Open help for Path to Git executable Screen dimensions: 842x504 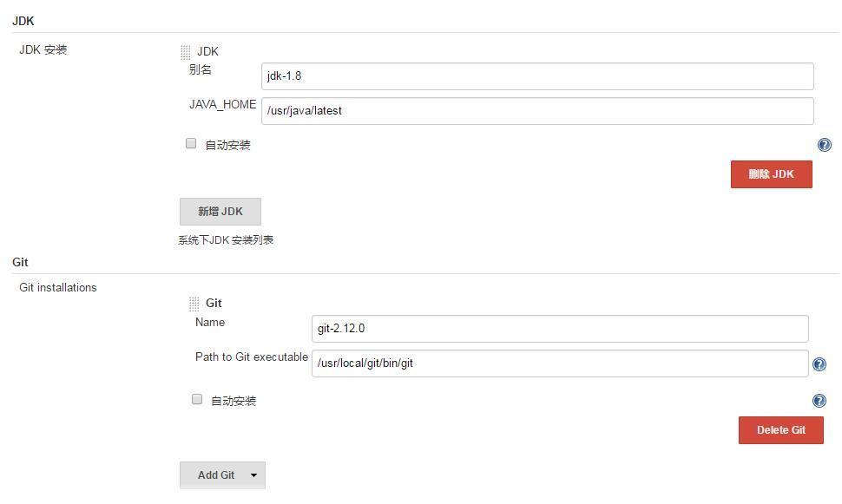819,364
